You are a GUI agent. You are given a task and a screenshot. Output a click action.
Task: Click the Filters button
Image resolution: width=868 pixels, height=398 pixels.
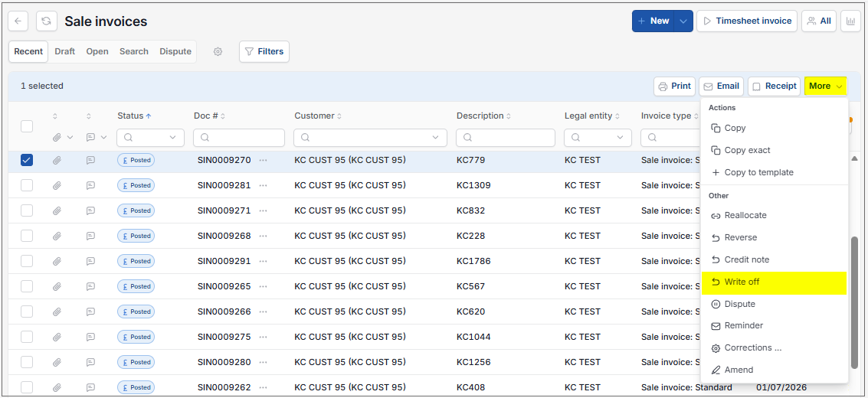pyautogui.click(x=264, y=51)
